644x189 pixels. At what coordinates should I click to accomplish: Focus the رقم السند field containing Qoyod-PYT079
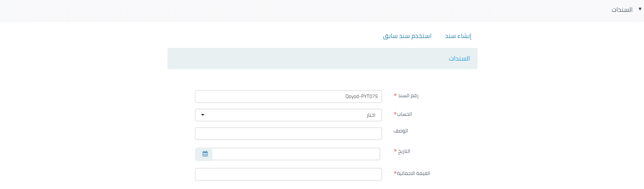[288, 96]
